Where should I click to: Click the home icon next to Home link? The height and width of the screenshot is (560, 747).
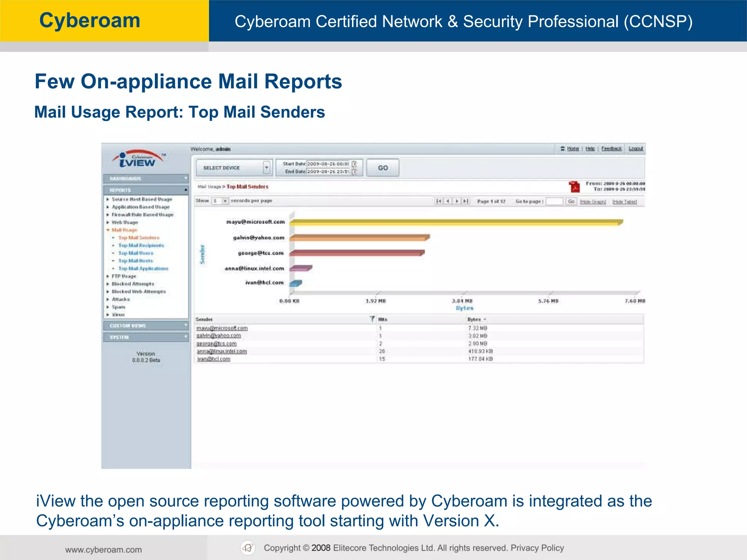click(x=562, y=148)
